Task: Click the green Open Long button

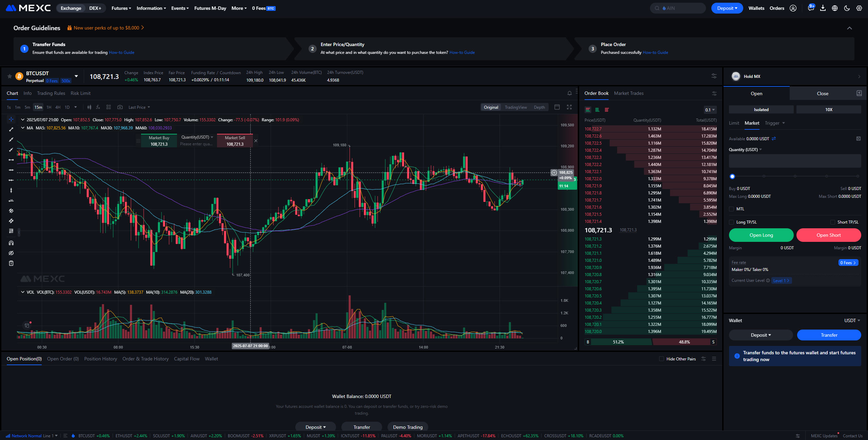Action: coord(761,235)
